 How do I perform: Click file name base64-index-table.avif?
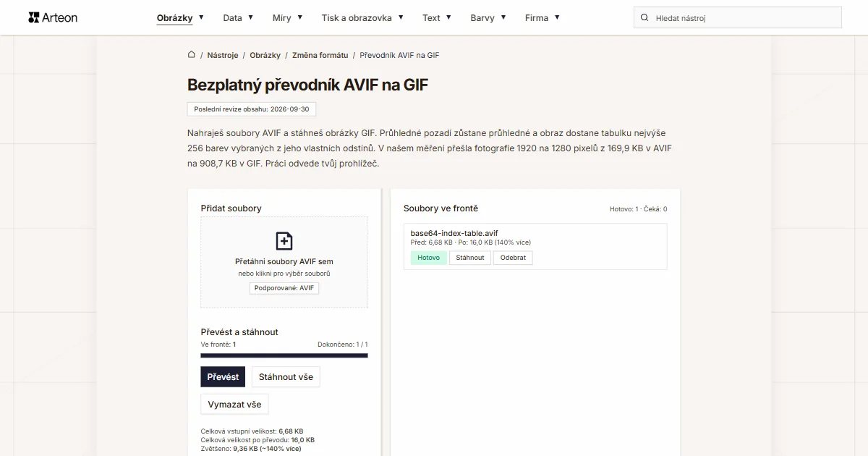[x=454, y=233]
